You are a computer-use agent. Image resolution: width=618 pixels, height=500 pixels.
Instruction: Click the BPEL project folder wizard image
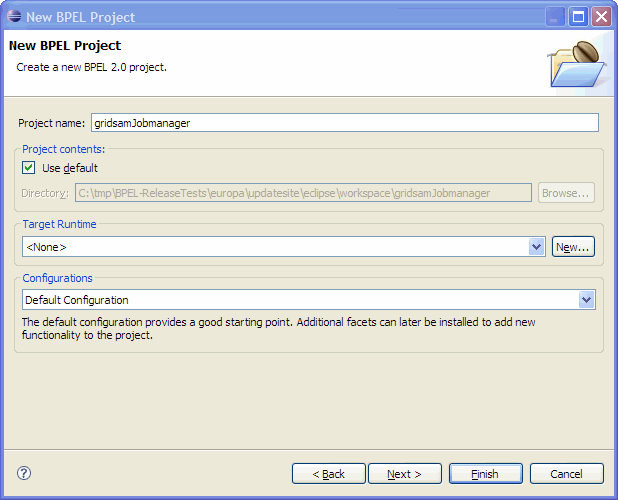578,64
